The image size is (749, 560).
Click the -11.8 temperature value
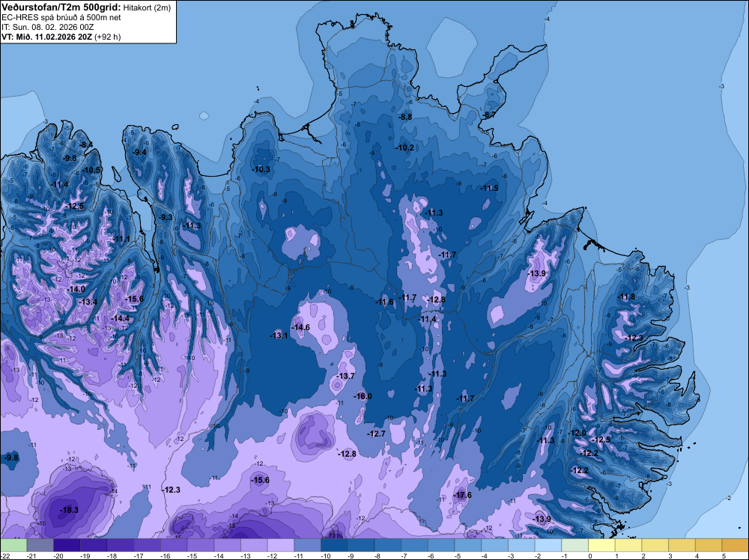click(627, 297)
